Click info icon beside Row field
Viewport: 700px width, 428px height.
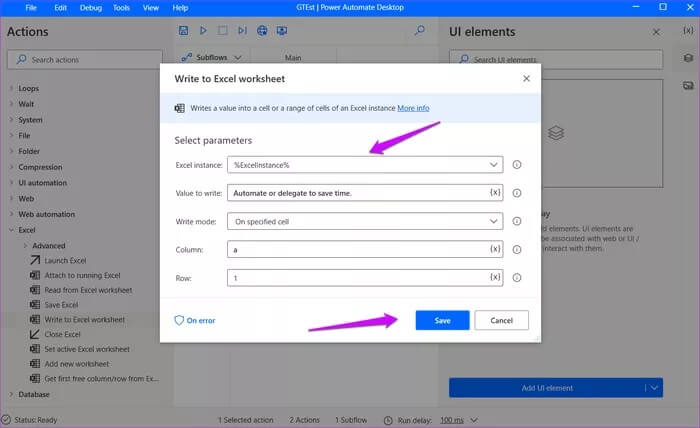pos(517,278)
